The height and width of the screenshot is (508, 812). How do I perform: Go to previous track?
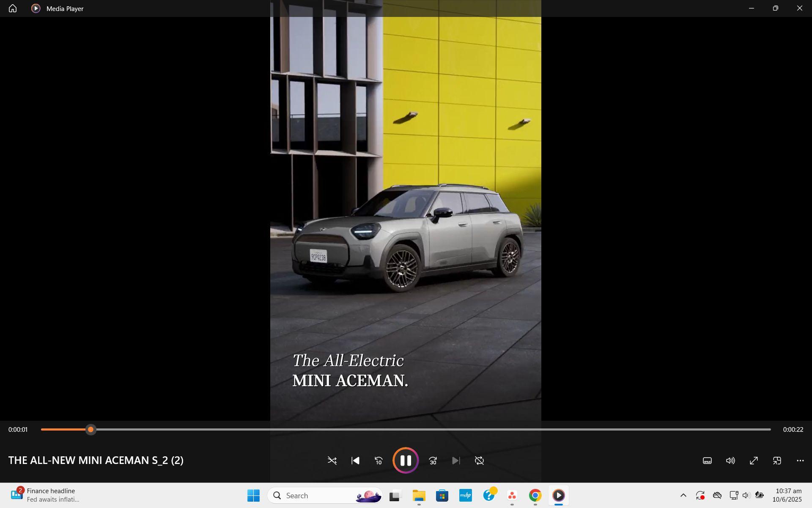click(355, 460)
